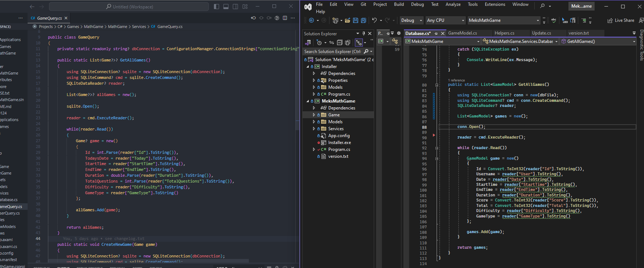This screenshot has height=268, width=644.
Task: Go forward in VS Code navigation
Action: [x=41, y=7]
